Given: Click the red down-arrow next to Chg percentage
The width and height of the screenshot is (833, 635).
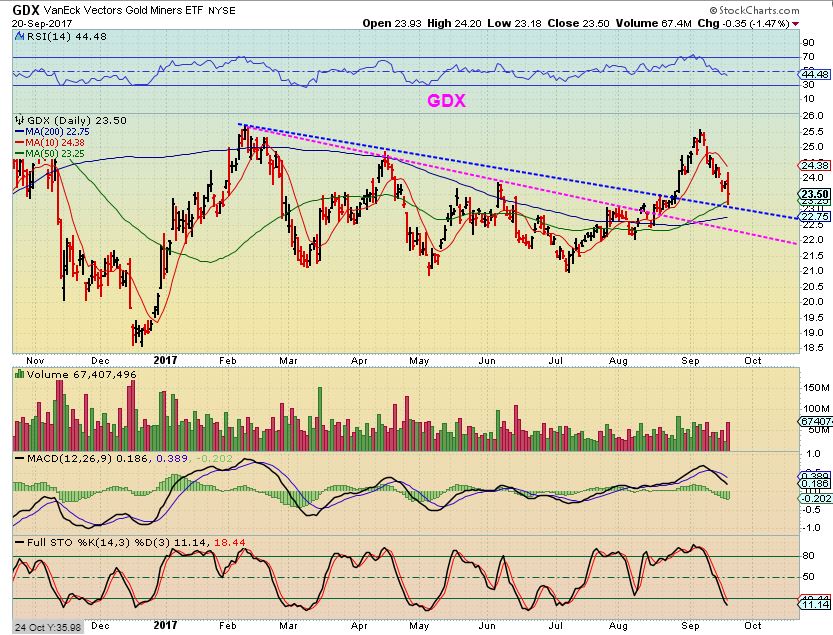Looking at the screenshot, I should click(x=795, y=24).
